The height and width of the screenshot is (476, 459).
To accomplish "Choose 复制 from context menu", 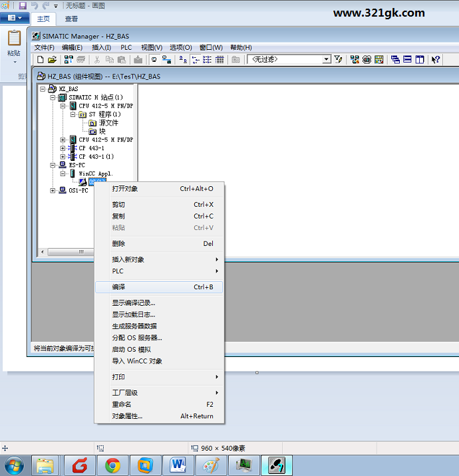I will tap(160, 216).
